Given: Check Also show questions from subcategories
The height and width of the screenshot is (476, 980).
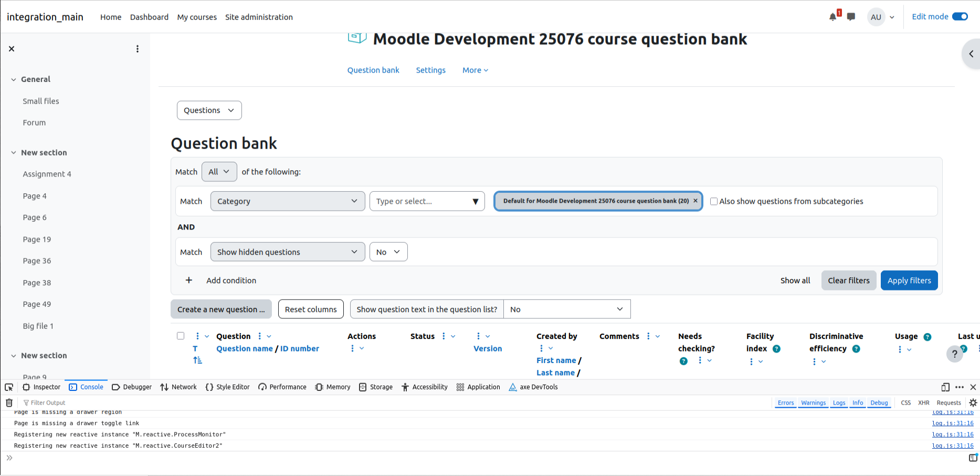Looking at the screenshot, I should coord(714,201).
